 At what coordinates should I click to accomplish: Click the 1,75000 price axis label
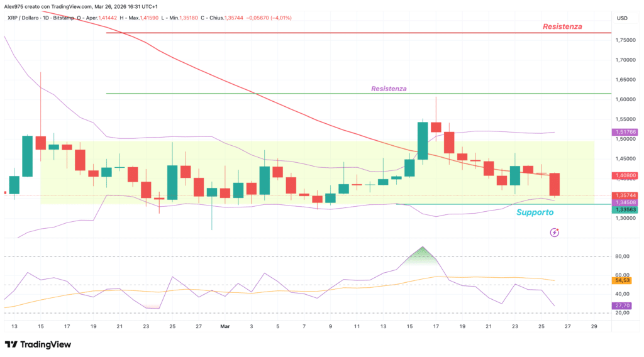(x=625, y=40)
